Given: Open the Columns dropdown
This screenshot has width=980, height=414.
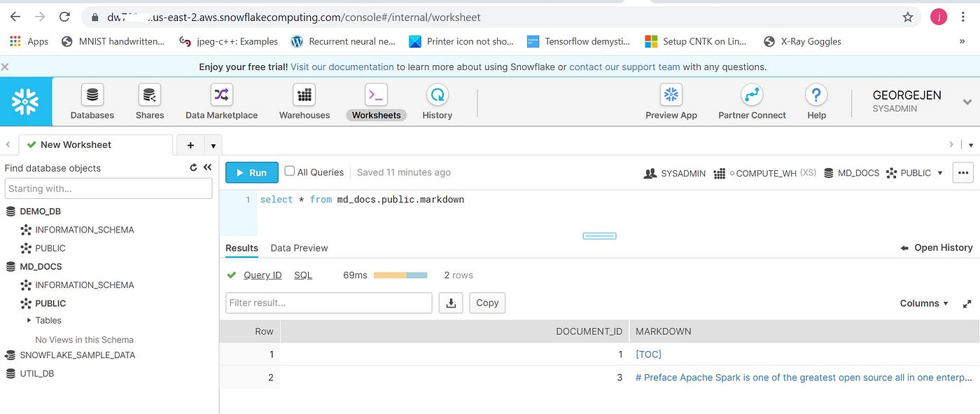Looking at the screenshot, I should tap(924, 303).
